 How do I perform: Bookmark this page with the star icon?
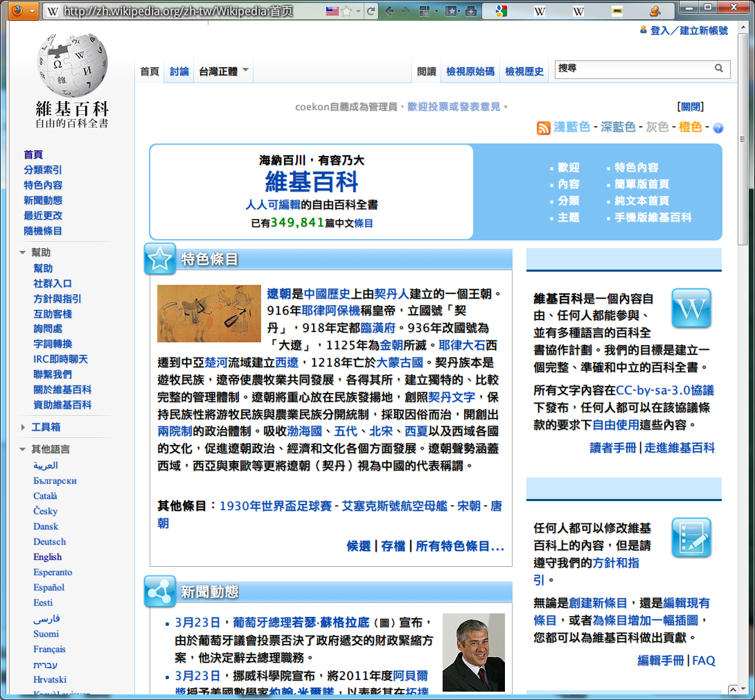346,11
